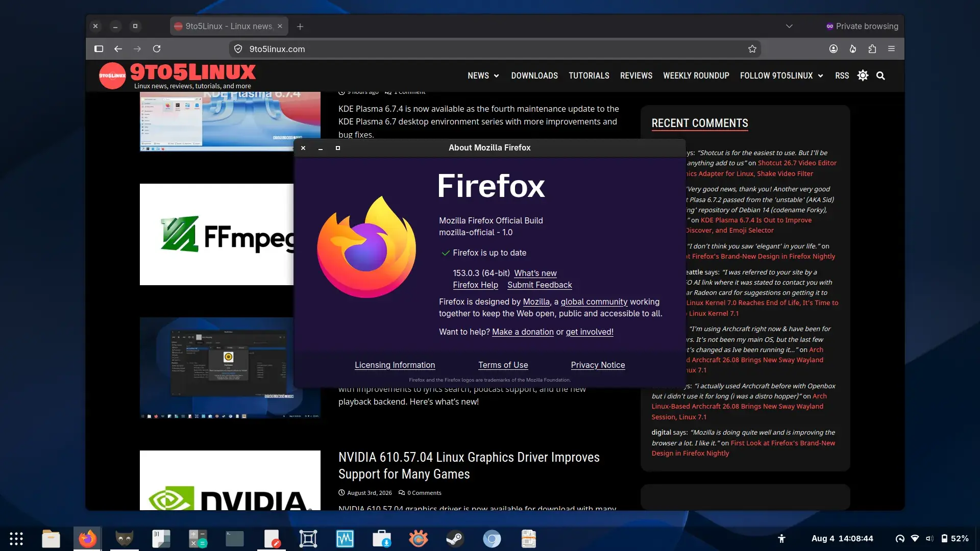Switch to Firefox from the dock
980x551 pixels.
click(87, 539)
